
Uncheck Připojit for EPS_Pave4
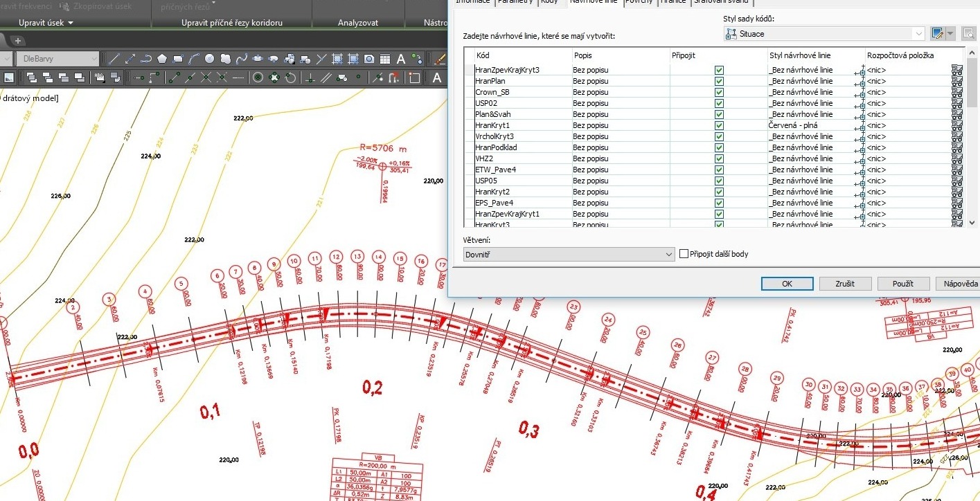(x=719, y=203)
